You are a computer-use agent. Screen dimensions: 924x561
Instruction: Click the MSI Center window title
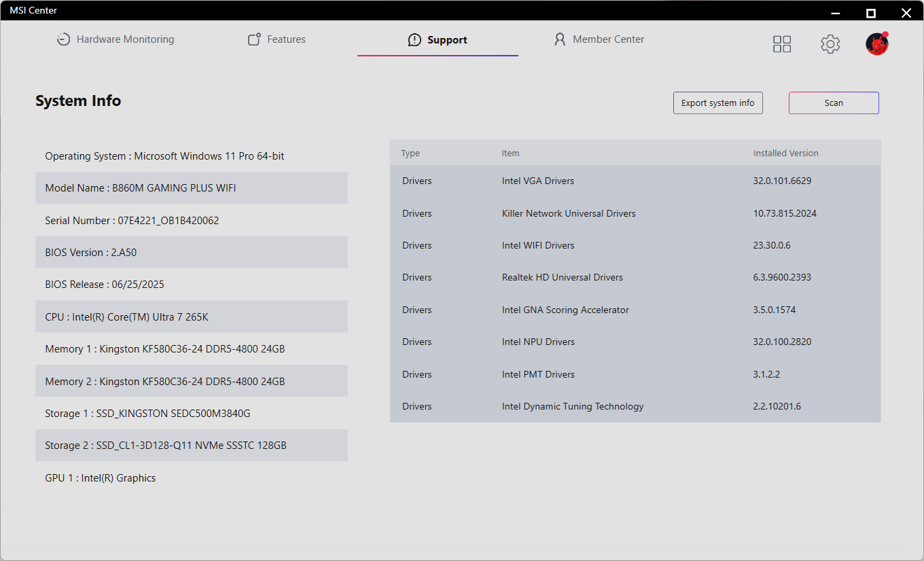[x=33, y=11]
